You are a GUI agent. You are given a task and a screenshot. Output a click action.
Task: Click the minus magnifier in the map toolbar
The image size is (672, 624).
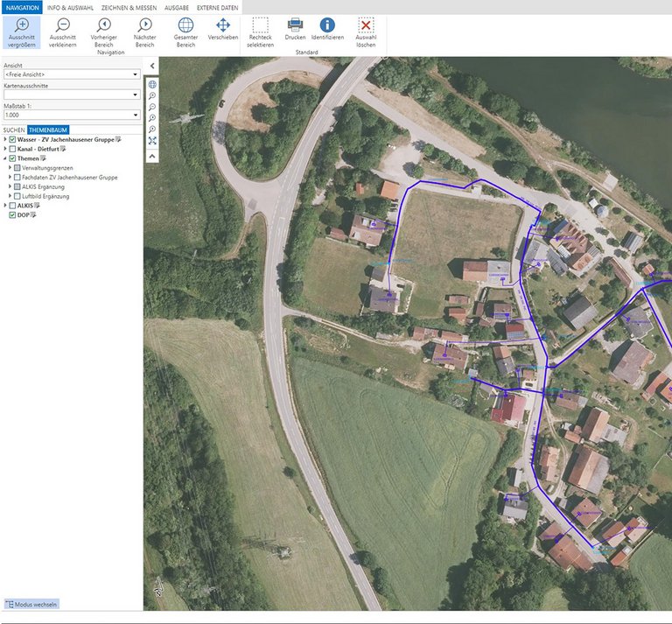coord(152,107)
